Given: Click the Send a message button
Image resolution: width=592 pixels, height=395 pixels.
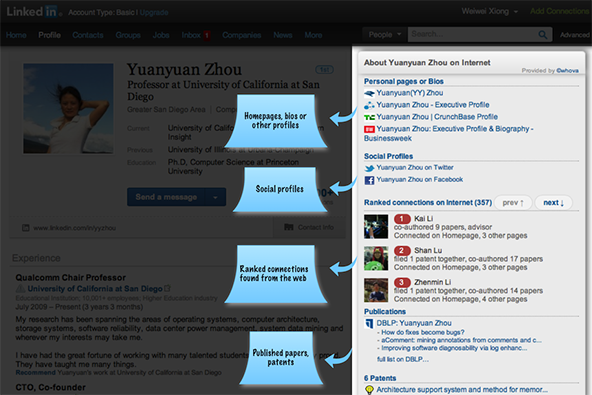Looking at the screenshot, I should point(166,197).
